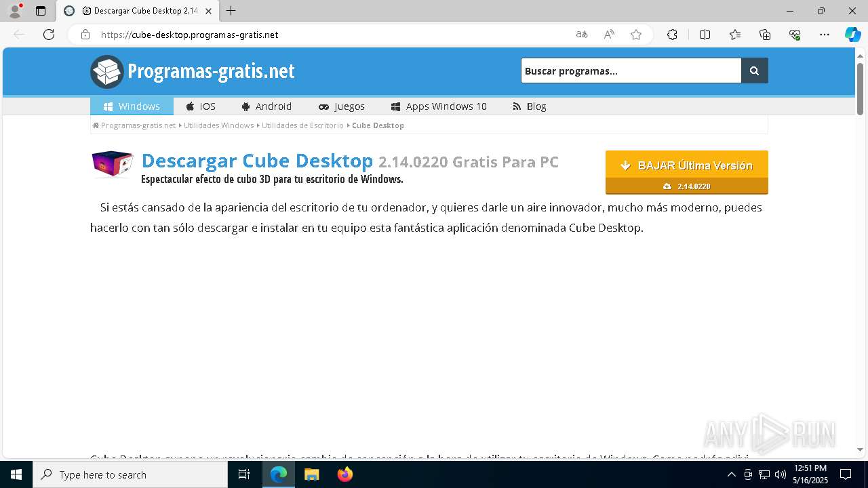Click the Edge taskbar icon

(x=279, y=474)
